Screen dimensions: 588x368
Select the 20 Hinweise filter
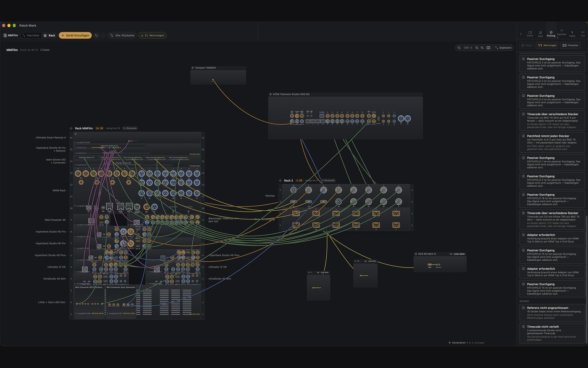tap(570, 45)
